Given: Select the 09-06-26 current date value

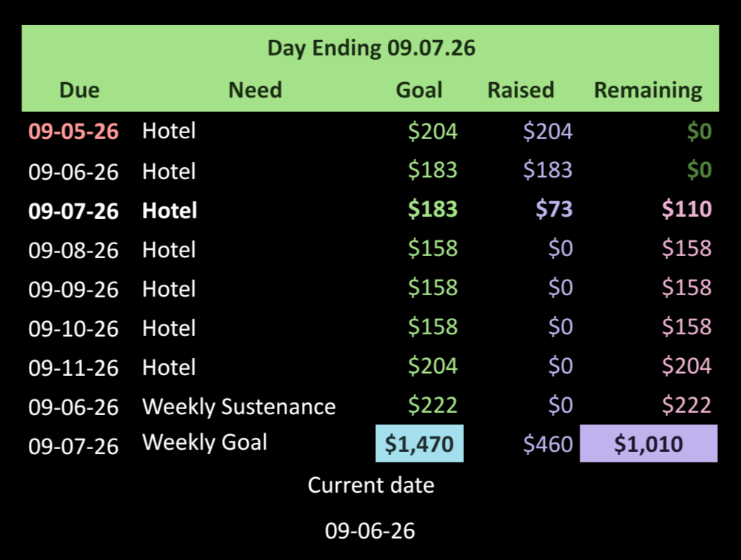Looking at the screenshot, I should [x=370, y=531].
